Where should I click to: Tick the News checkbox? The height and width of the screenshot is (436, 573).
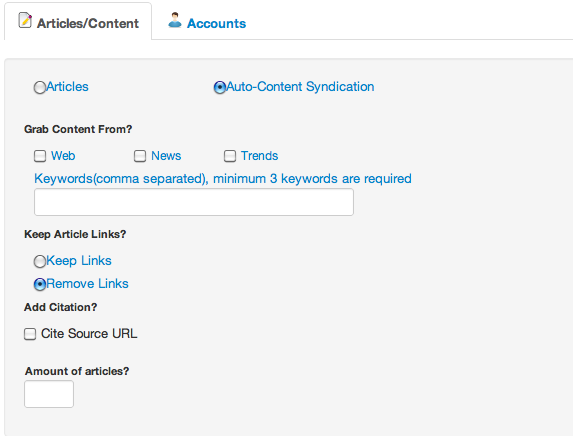[x=140, y=156]
